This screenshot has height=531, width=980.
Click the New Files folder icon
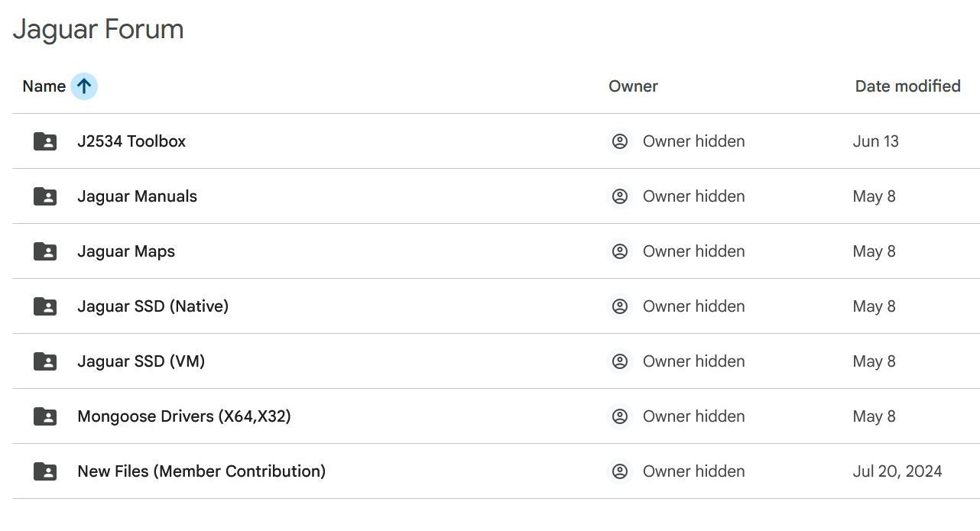pos(45,471)
